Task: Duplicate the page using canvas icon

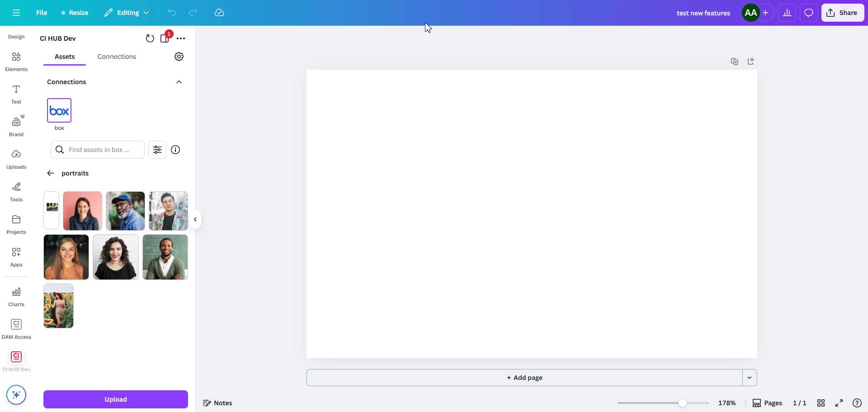Action: pyautogui.click(x=735, y=62)
